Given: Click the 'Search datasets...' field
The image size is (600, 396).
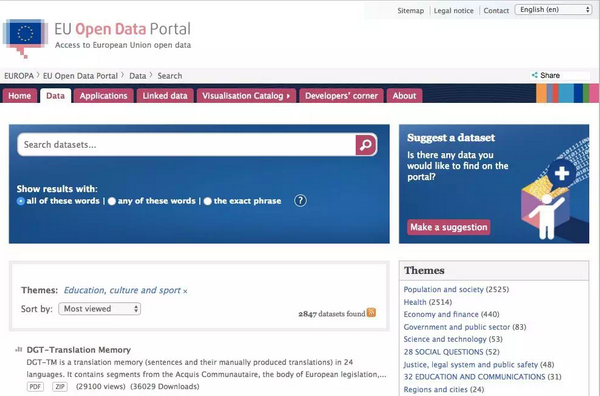Looking at the screenshot, I should point(187,145).
